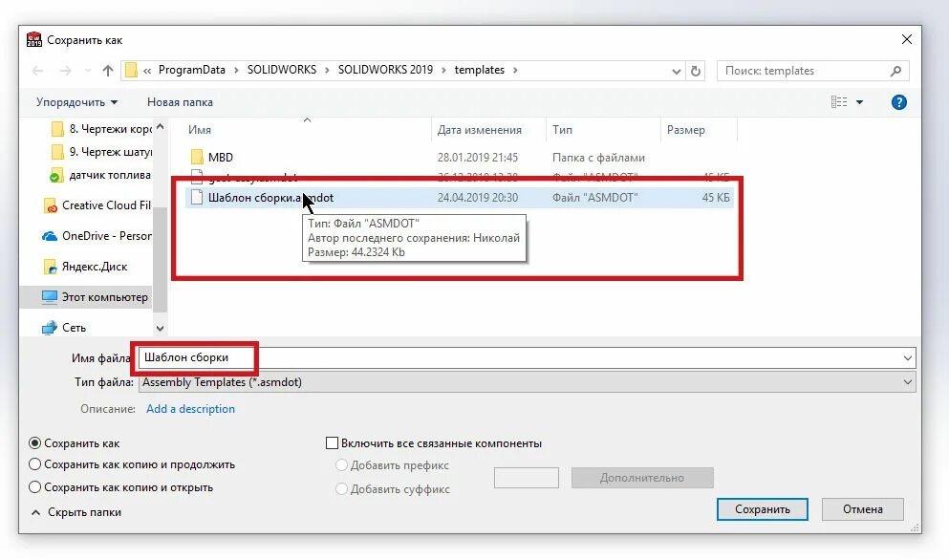Open the Тип файла dropdown
The height and width of the screenshot is (560, 949).
(x=527, y=382)
